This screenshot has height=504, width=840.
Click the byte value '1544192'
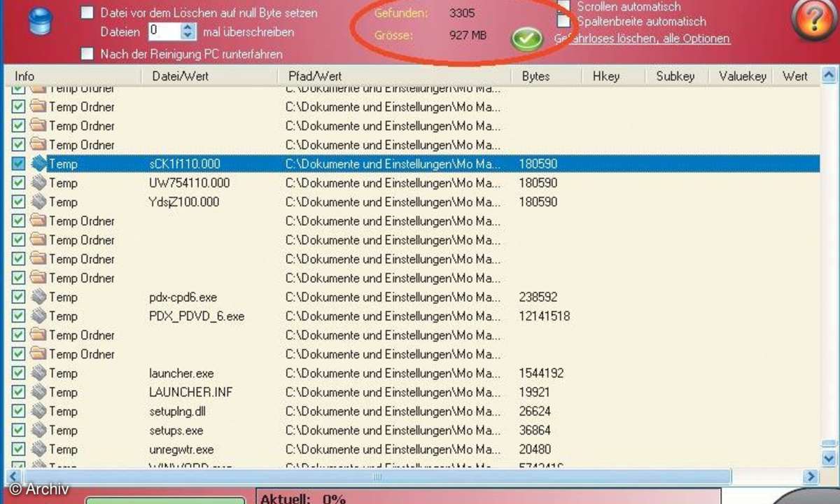pyautogui.click(x=541, y=373)
